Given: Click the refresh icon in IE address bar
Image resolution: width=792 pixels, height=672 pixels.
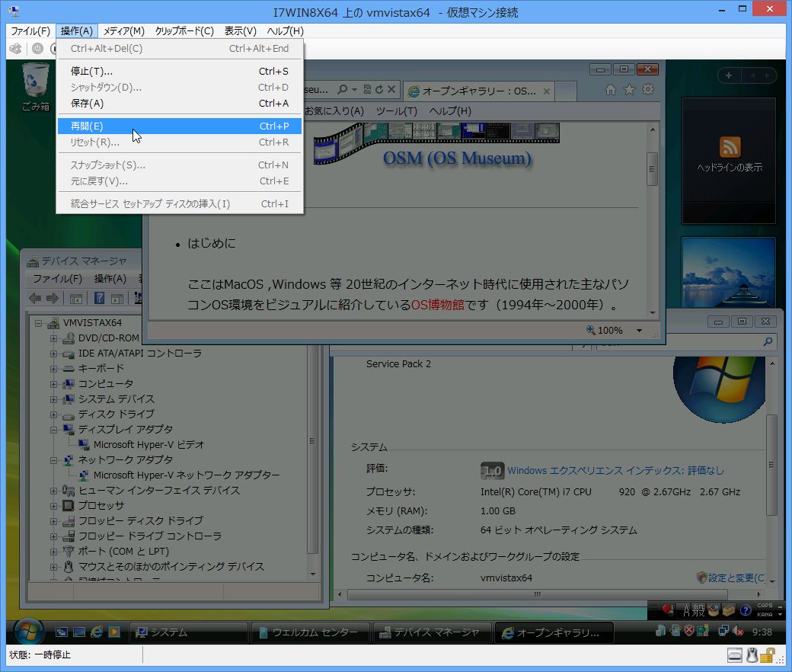Looking at the screenshot, I should (x=378, y=89).
